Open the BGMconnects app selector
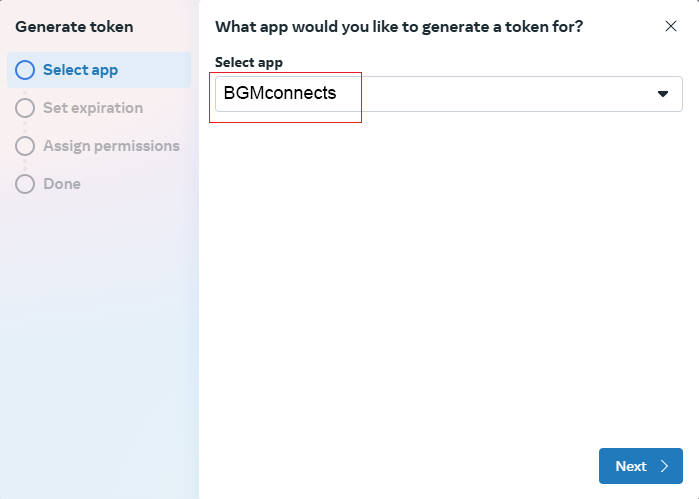The width and height of the screenshot is (699, 499). tap(281, 94)
